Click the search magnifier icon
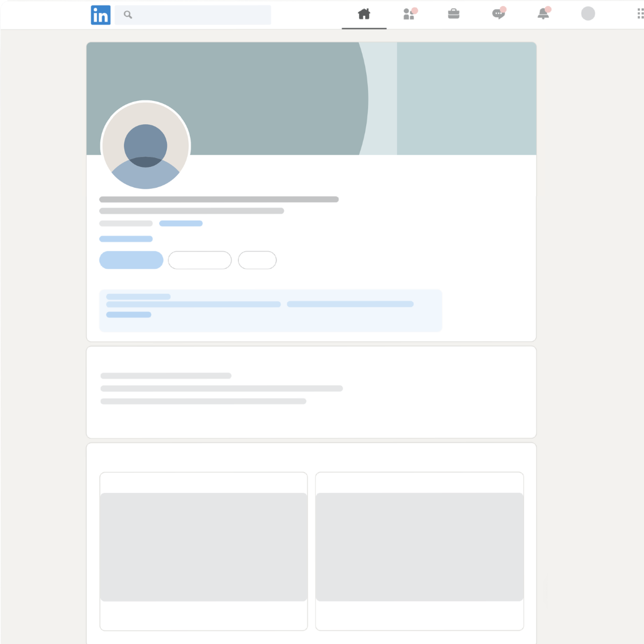The width and height of the screenshot is (644, 644). click(x=128, y=15)
